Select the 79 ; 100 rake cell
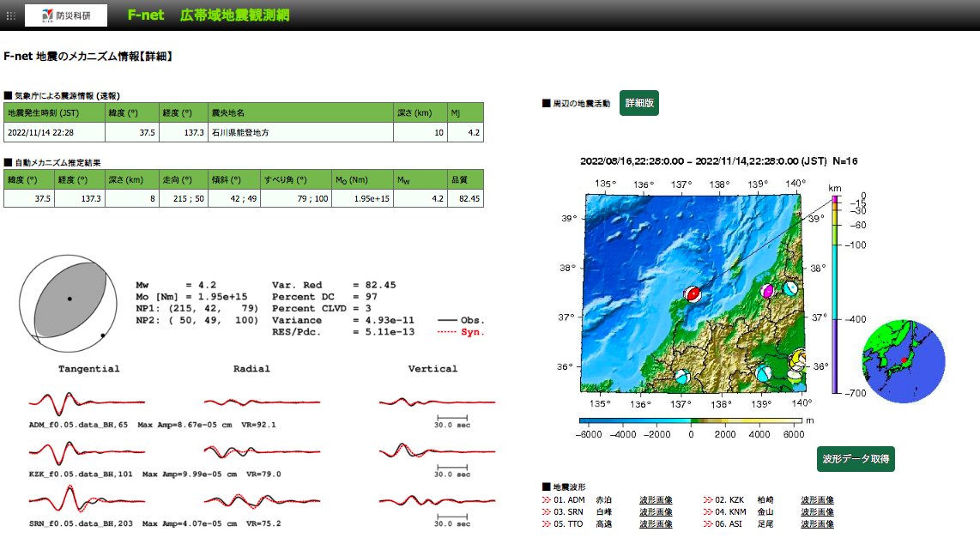980x550 pixels. [x=295, y=199]
